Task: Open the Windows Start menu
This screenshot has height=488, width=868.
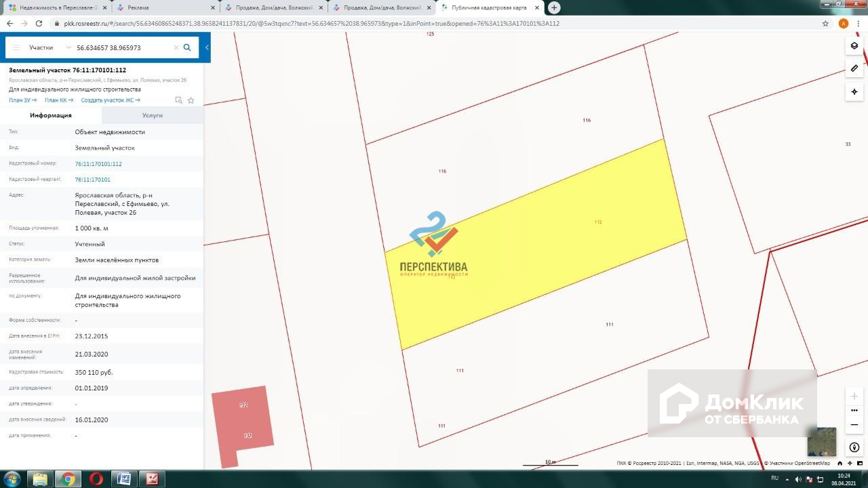Action: pyautogui.click(x=12, y=479)
